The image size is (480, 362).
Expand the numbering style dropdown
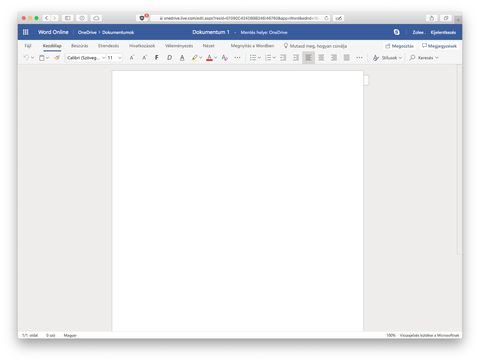274,58
